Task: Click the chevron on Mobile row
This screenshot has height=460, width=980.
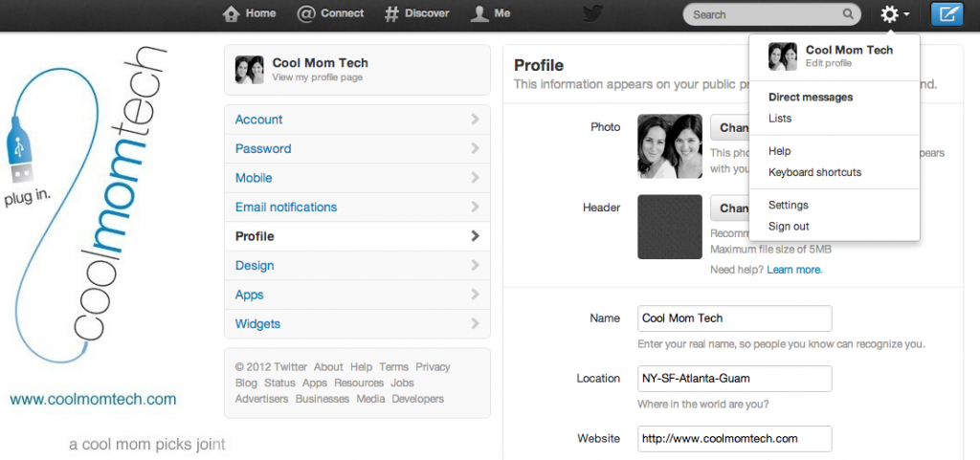Action: pos(475,178)
